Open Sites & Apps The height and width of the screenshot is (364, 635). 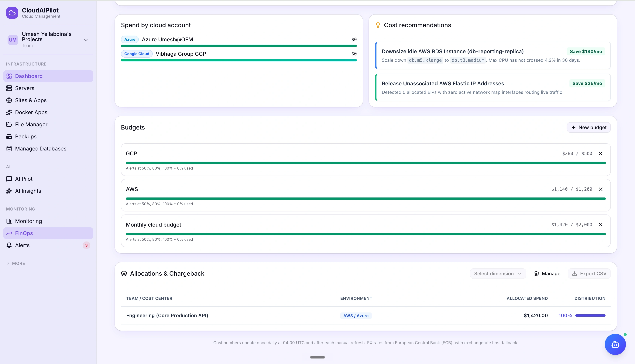click(x=48, y=100)
